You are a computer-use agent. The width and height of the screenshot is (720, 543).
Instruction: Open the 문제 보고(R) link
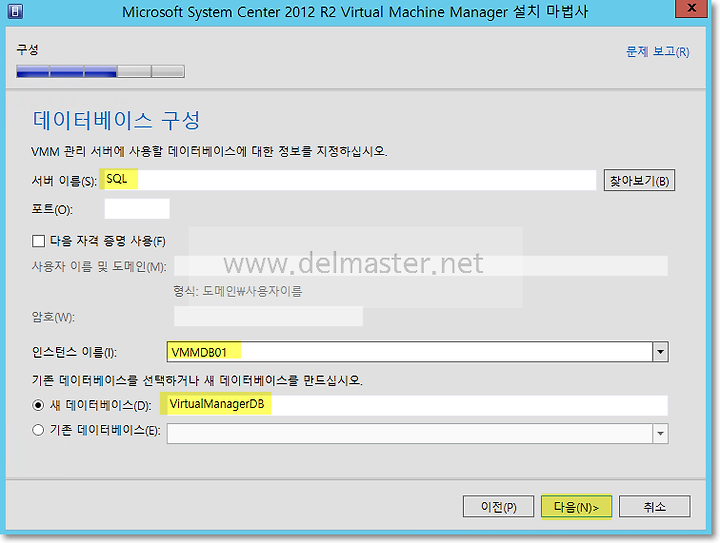[x=658, y=51]
